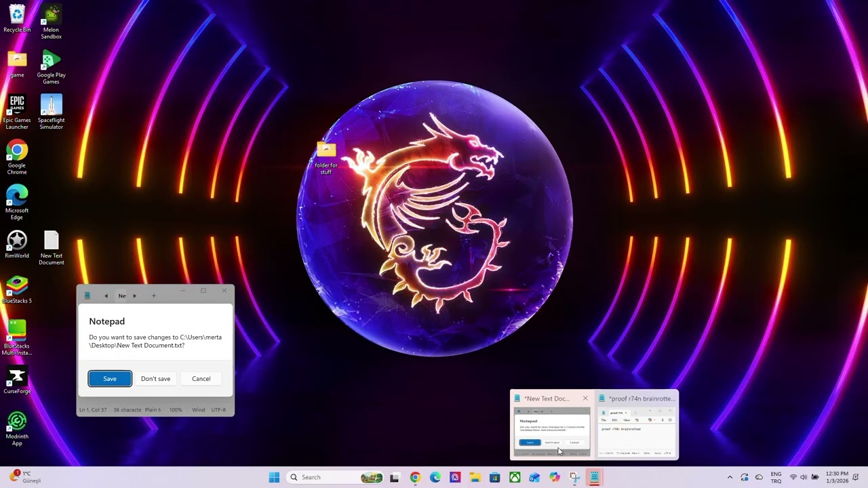Select the Melon Sandbox desktop shortcut

51,22
